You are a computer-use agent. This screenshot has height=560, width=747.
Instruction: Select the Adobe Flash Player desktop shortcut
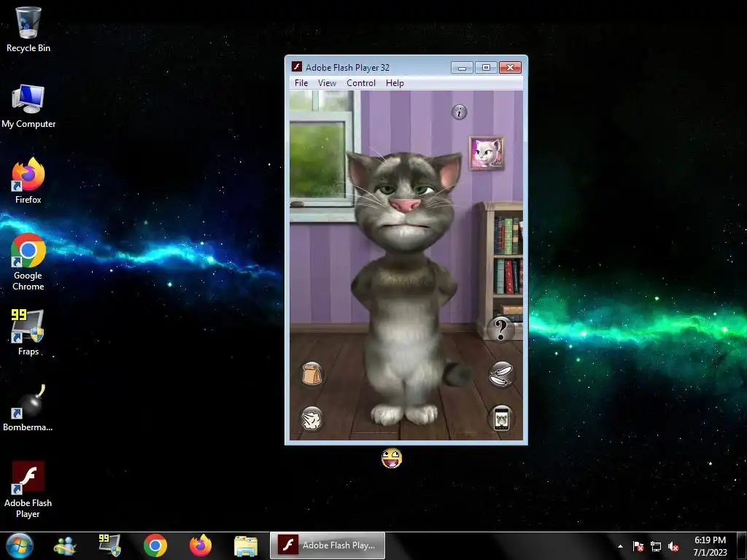28,489
